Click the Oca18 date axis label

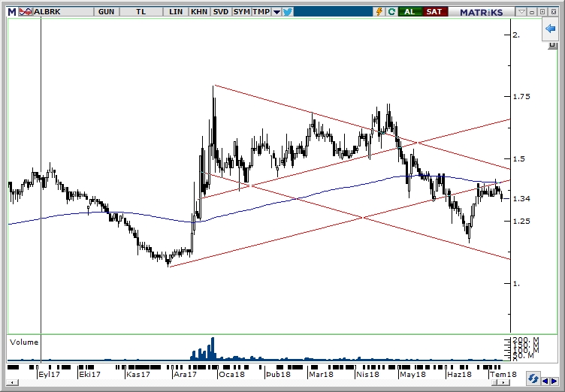(x=231, y=374)
